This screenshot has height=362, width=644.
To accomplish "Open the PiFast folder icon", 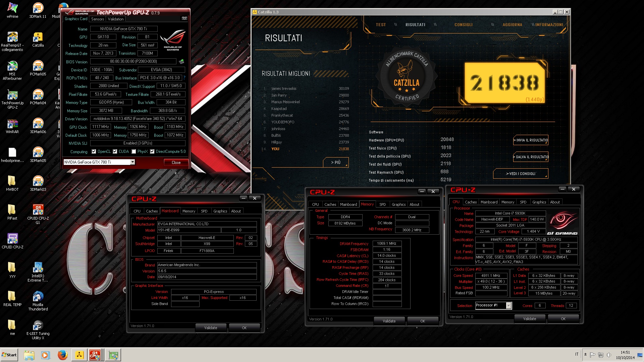I will point(12,212).
